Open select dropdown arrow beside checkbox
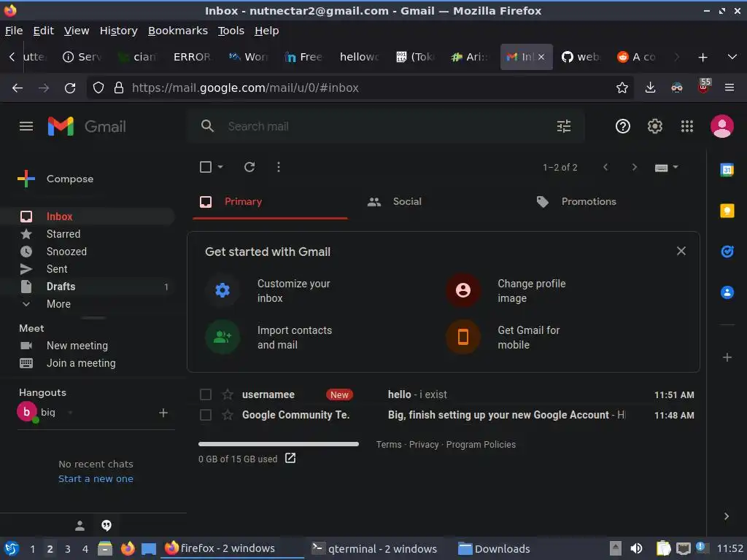 pos(220,167)
